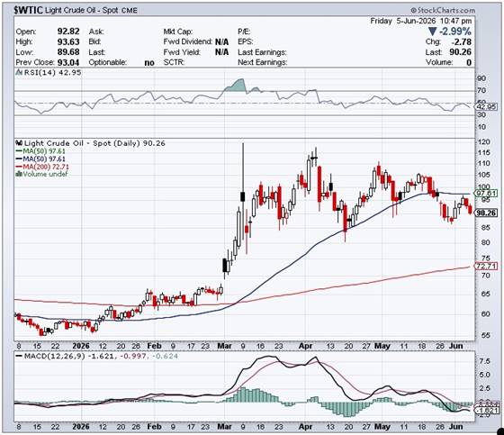Click the RSI current value tag 42.95
This screenshot has height=435, width=504.
(486, 107)
